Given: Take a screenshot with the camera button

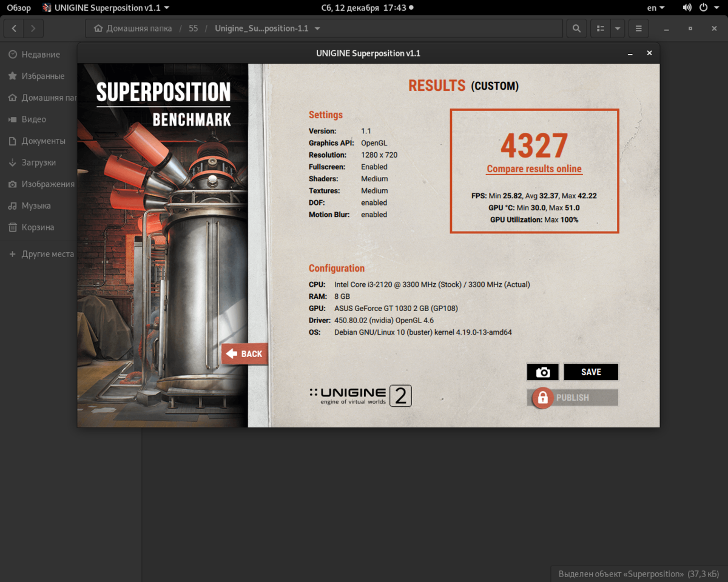Looking at the screenshot, I should click(543, 372).
